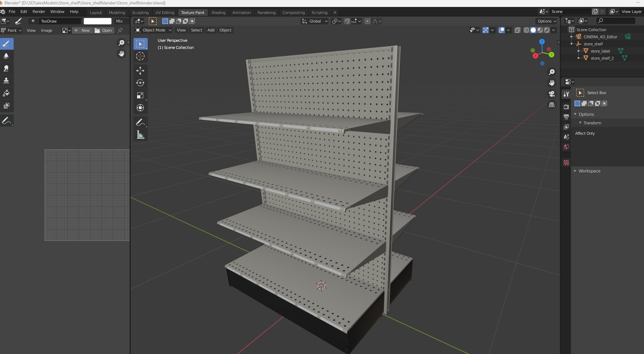The image size is (644, 354).
Task: Activate the Measure tool in viewport
Action: (x=140, y=135)
